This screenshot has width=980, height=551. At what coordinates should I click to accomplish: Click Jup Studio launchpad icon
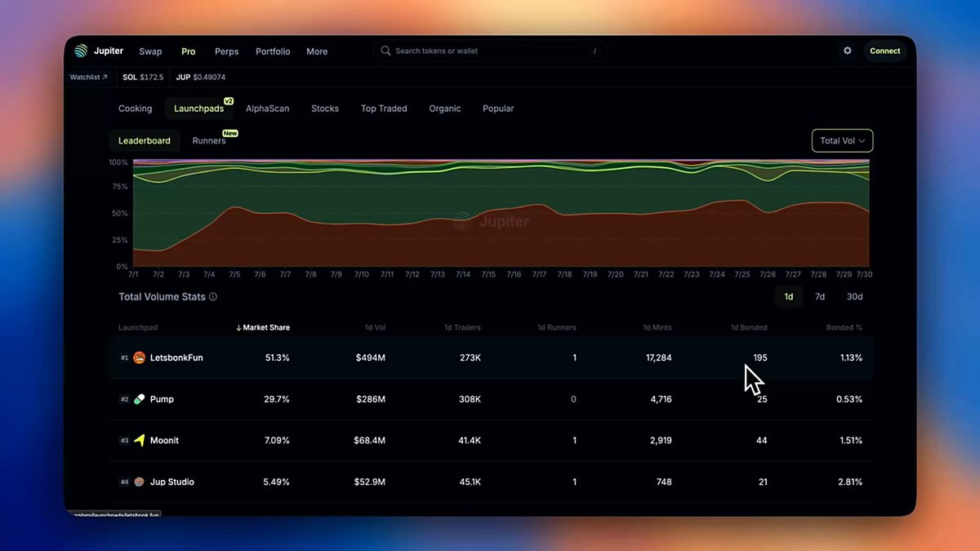click(x=140, y=482)
